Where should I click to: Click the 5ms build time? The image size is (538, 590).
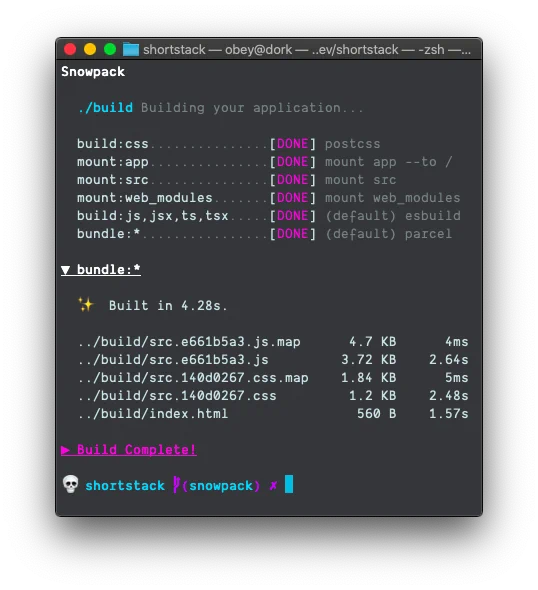point(457,378)
